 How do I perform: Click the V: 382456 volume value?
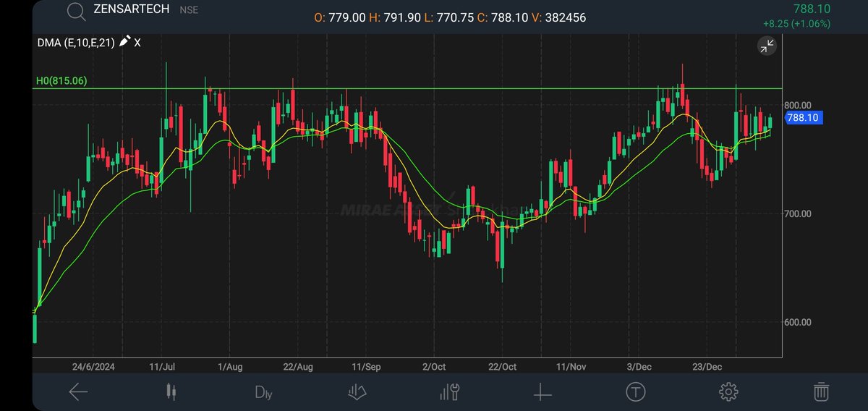[558, 17]
